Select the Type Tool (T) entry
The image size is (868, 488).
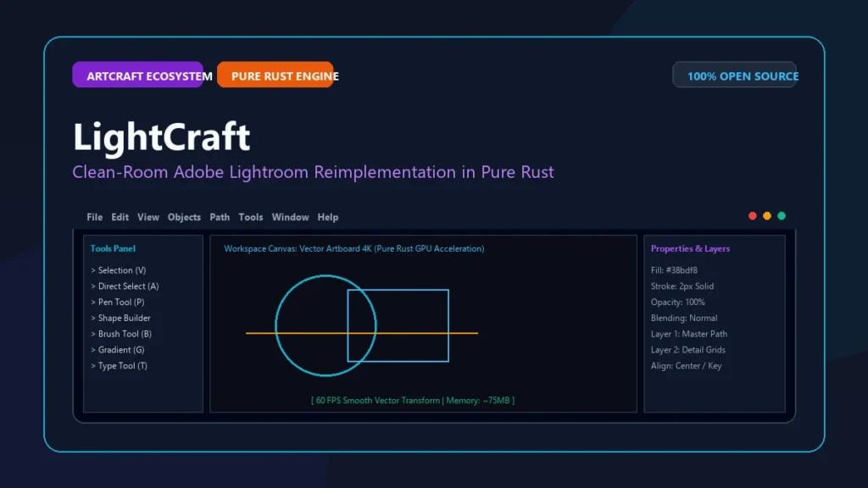point(119,366)
